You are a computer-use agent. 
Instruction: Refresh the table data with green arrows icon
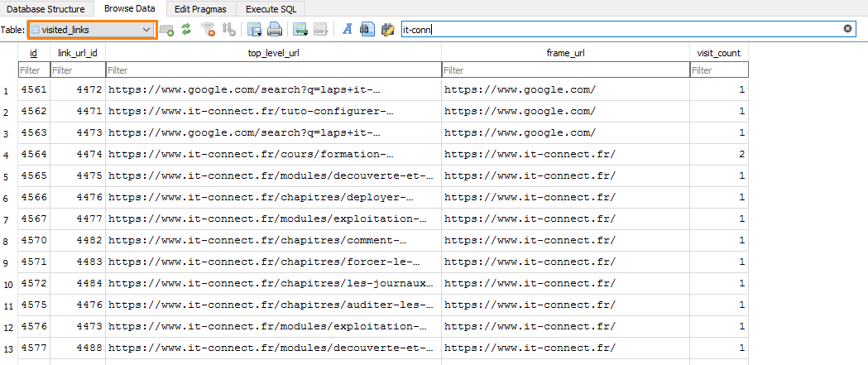tap(186, 29)
